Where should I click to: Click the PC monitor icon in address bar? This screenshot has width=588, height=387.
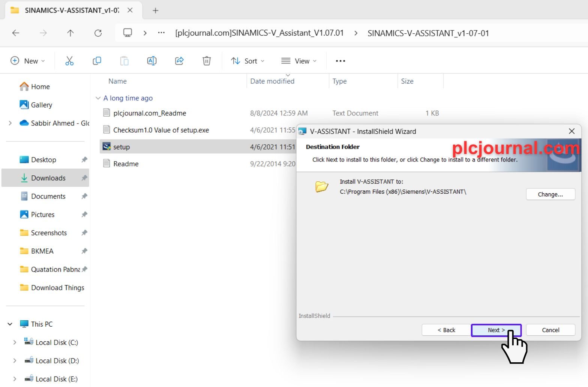point(127,33)
